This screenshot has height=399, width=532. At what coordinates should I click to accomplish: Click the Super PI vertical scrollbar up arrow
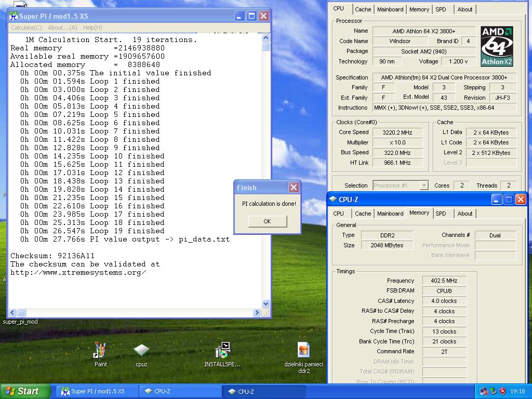[x=265, y=37]
